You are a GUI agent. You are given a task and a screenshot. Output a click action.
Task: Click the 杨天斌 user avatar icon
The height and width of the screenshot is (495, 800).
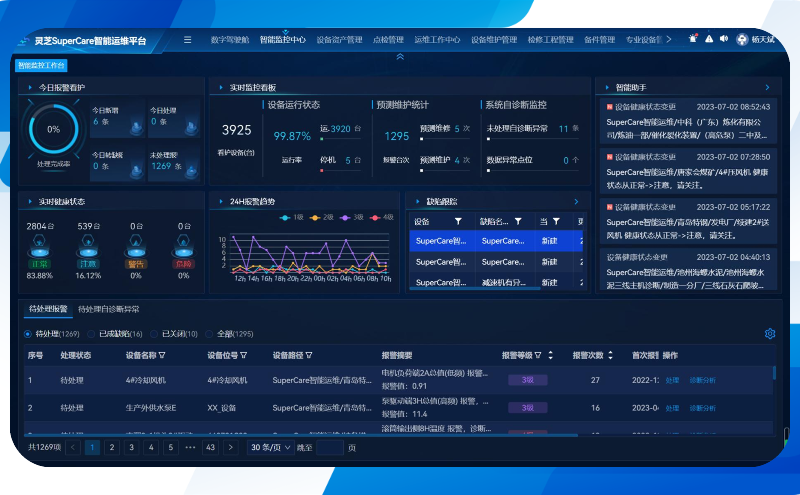tap(742, 40)
